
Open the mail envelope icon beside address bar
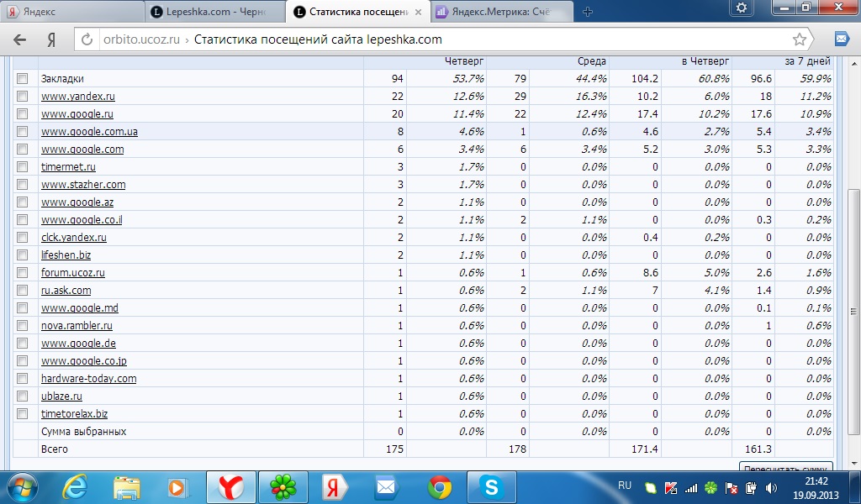pyautogui.click(x=842, y=39)
